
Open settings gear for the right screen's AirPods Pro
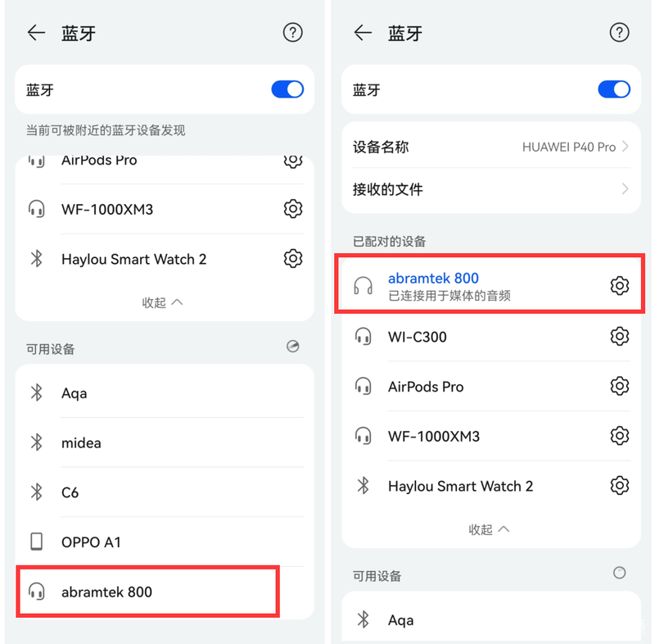[620, 386]
